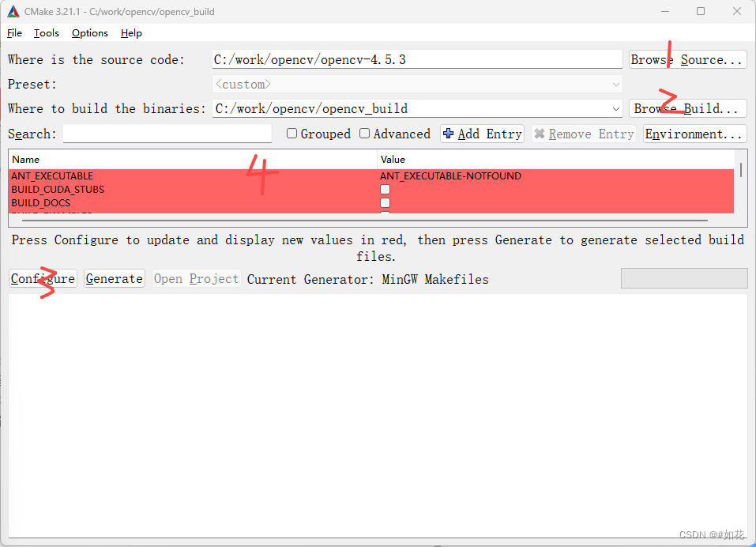Open the Environment settings

(694, 134)
